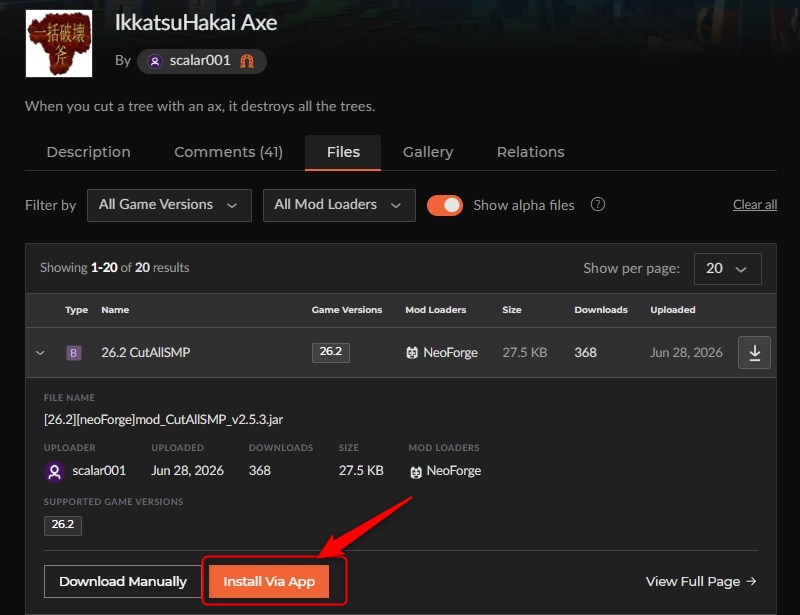Click the 27.5 KB size in the table row
The width and height of the screenshot is (800, 615).
pos(524,353)
